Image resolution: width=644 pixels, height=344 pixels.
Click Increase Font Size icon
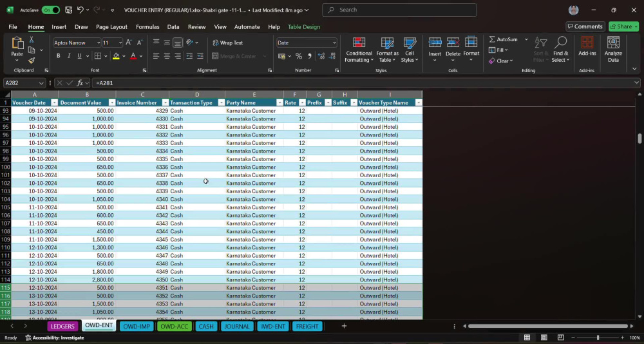(x=129, y=43)
